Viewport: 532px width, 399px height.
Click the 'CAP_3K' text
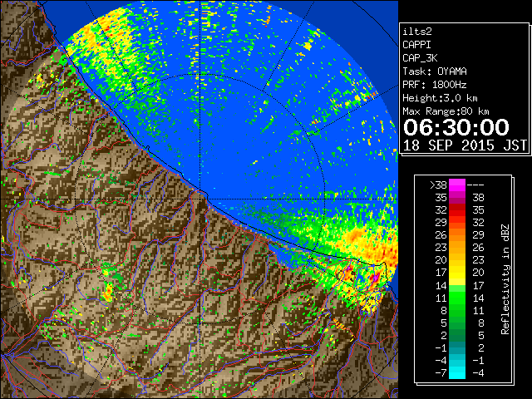coord(420,58)
